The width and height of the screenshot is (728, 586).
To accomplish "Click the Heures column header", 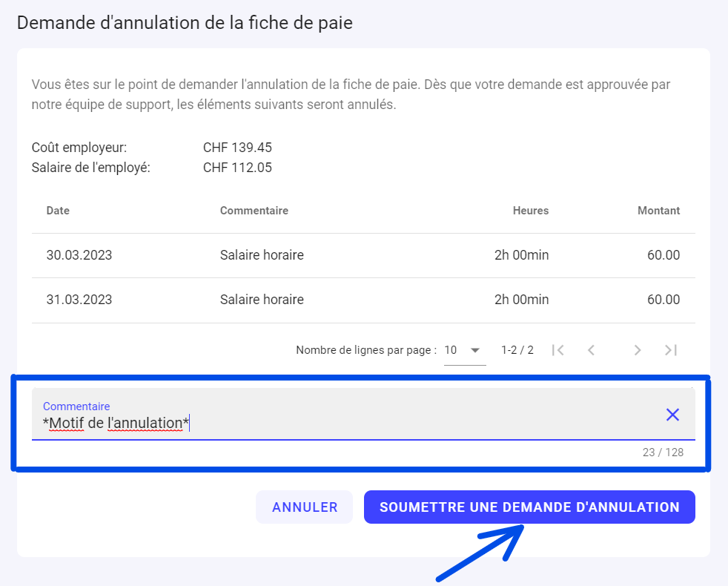I will click(530, 211).
